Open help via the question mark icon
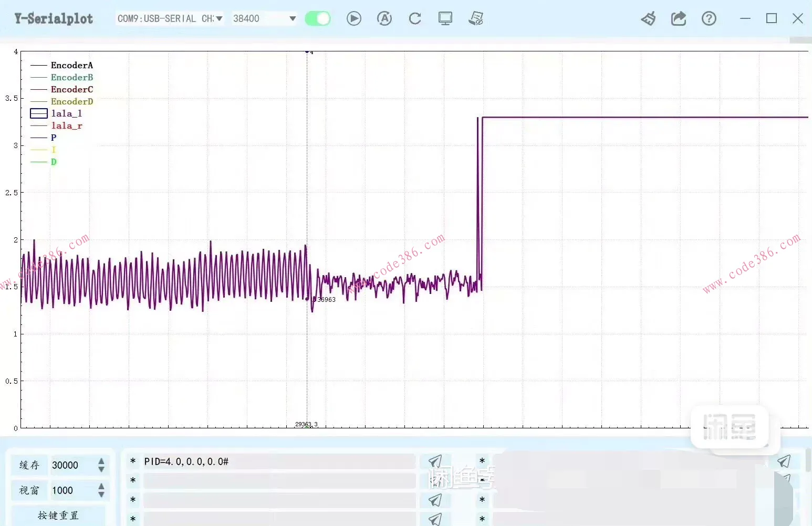812x526 pixels. (709, 19)
